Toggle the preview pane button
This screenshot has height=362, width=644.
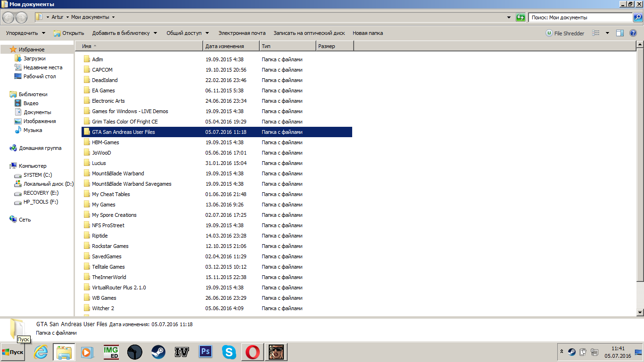620,33
